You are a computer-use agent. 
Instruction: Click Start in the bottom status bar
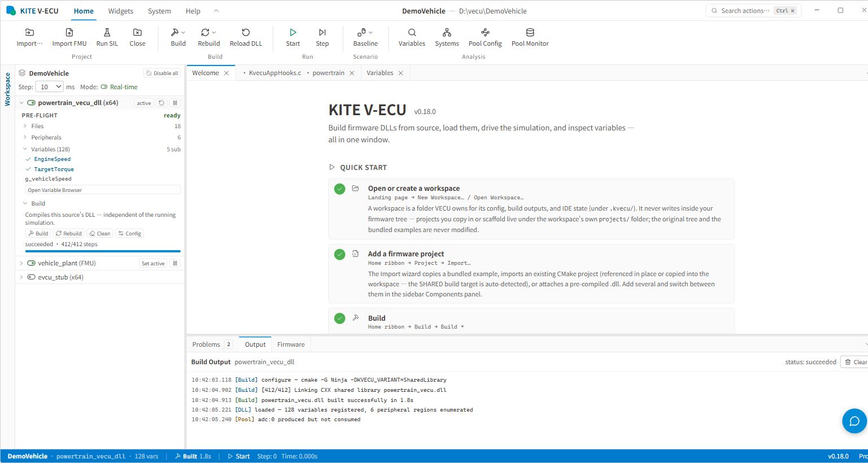pos(238,456)
